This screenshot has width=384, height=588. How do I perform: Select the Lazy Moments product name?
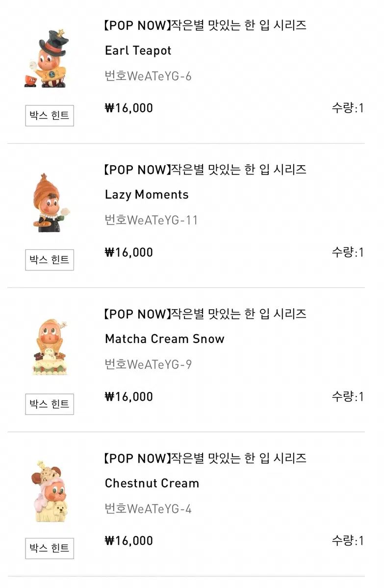(x=147, y=195)
